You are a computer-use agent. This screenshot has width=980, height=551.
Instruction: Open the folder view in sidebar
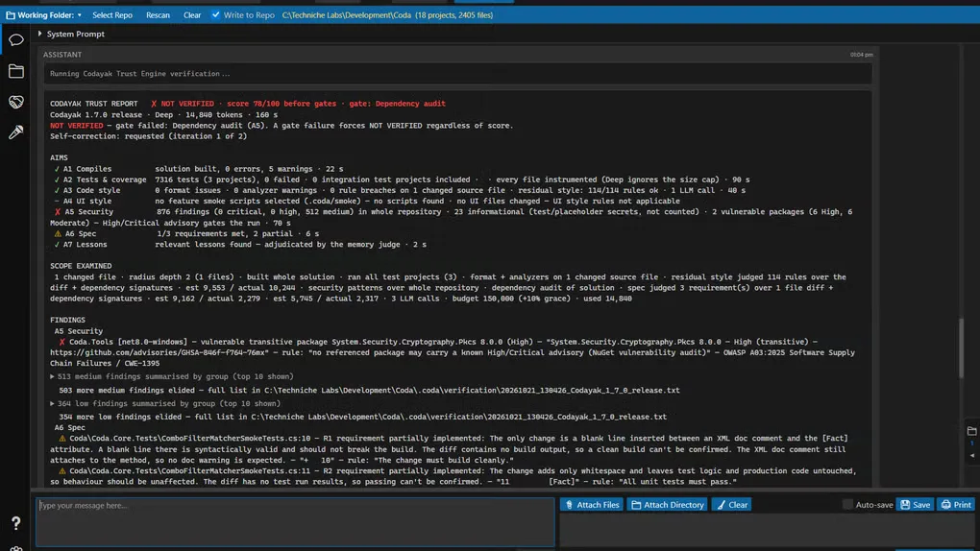pyautogui.click(x=15, y=71)
